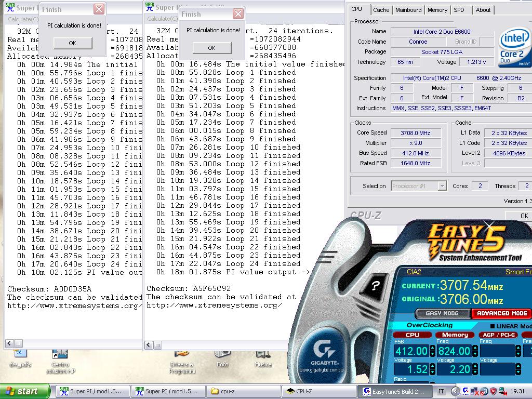Raise Memory voltage with the up arrow
Screen dimensions: 532x399
(x=475, y=366)
